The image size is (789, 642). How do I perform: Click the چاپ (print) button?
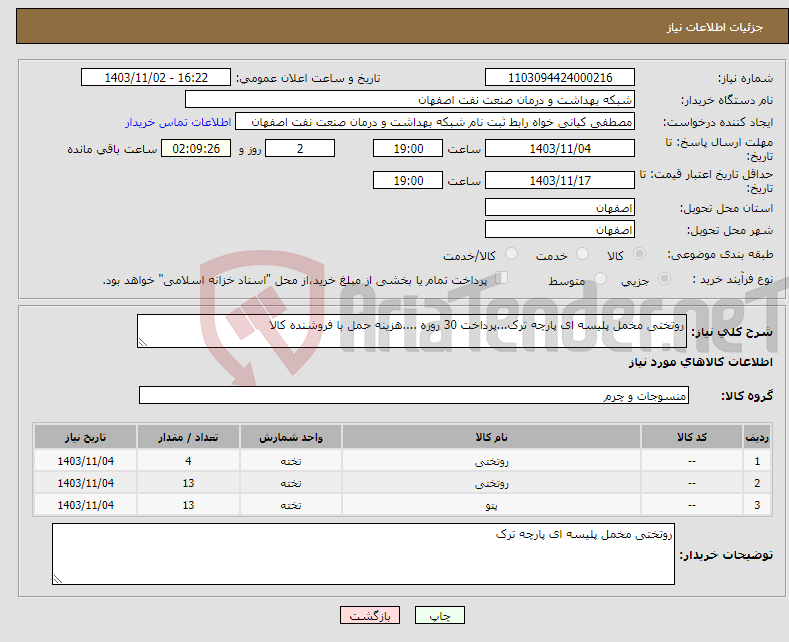click(x=439, y=615)
